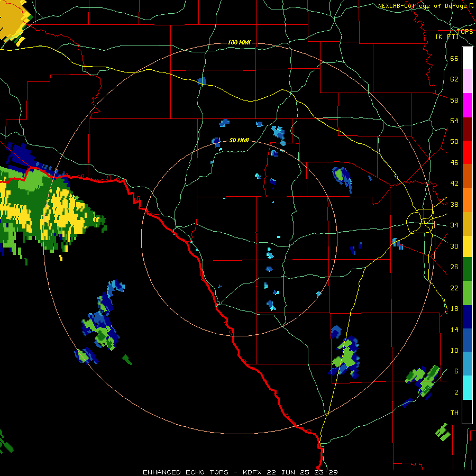Select the light pink legend color band
This screenshot has height=476, width=476.
coord(467,81)
